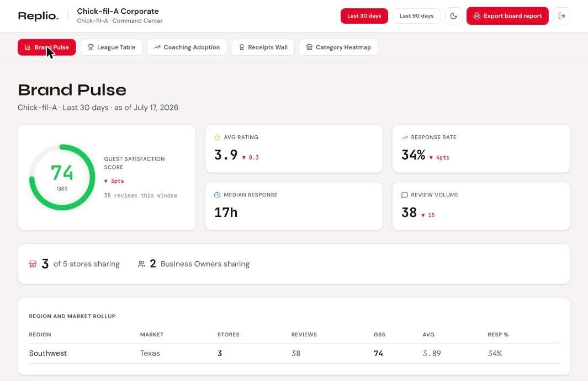Click the 'as of July 17, 2026' subtitle
Viewport: 588px width, 381px height.
pos(146,108)
